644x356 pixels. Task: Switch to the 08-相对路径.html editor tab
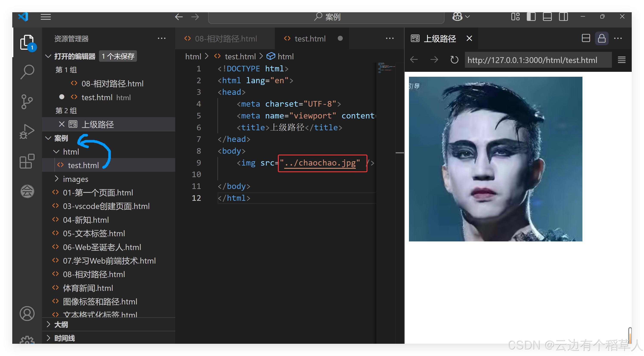click(x=226, y=39)
